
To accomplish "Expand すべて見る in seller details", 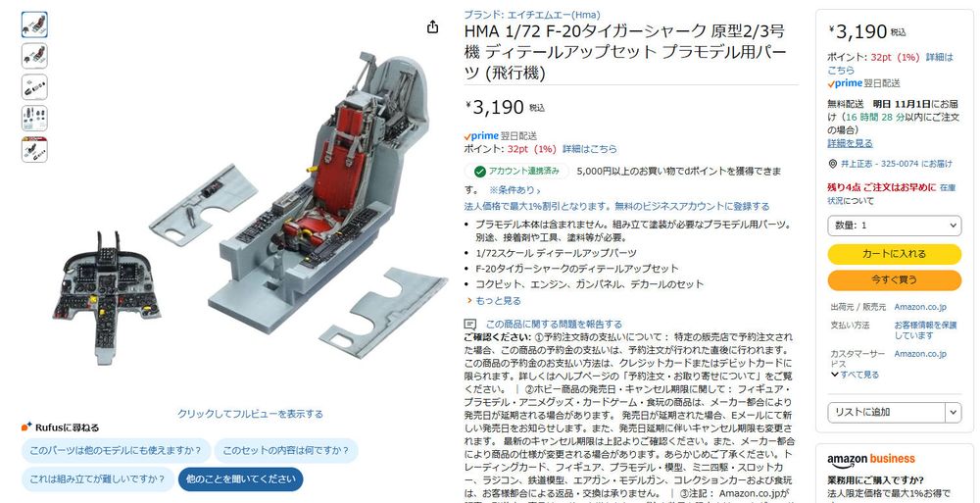I will [x=855, y=375].
